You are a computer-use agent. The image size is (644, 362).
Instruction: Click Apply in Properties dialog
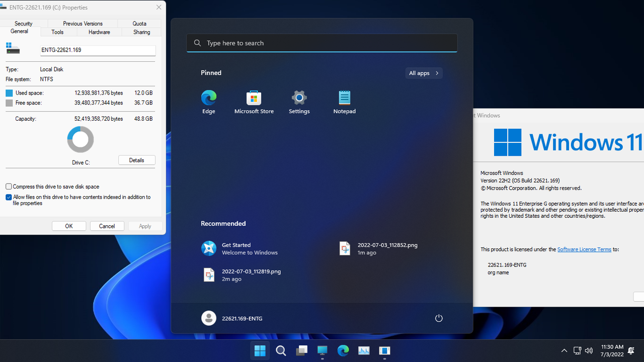(x=145, y=226)
